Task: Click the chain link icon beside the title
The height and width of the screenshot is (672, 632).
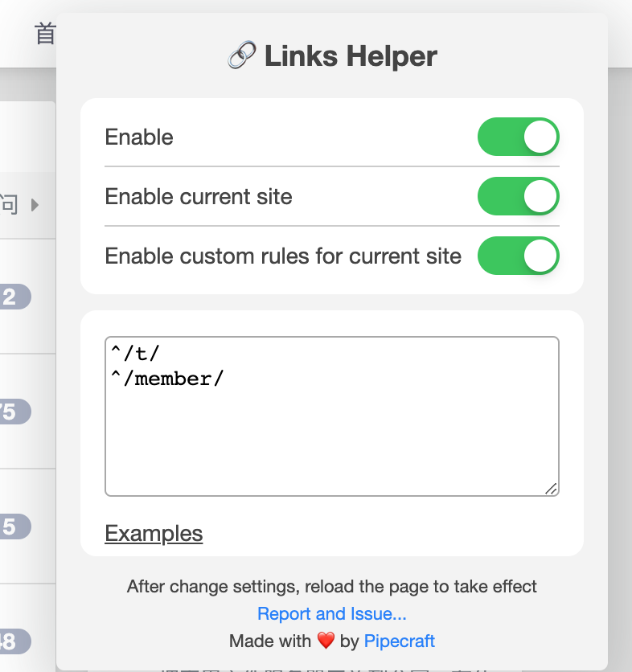Action: (x=240, y=56)
